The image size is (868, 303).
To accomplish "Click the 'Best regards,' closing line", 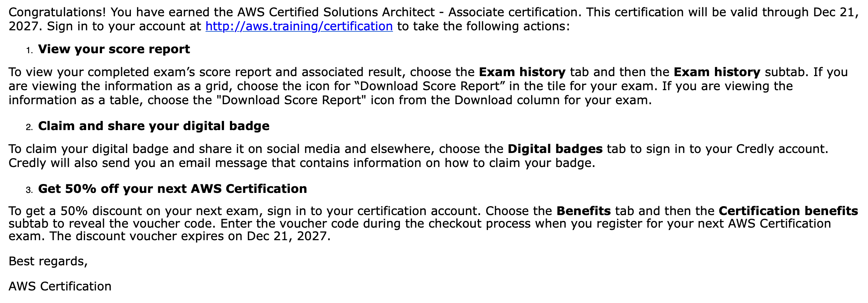I will coord(48,261).
